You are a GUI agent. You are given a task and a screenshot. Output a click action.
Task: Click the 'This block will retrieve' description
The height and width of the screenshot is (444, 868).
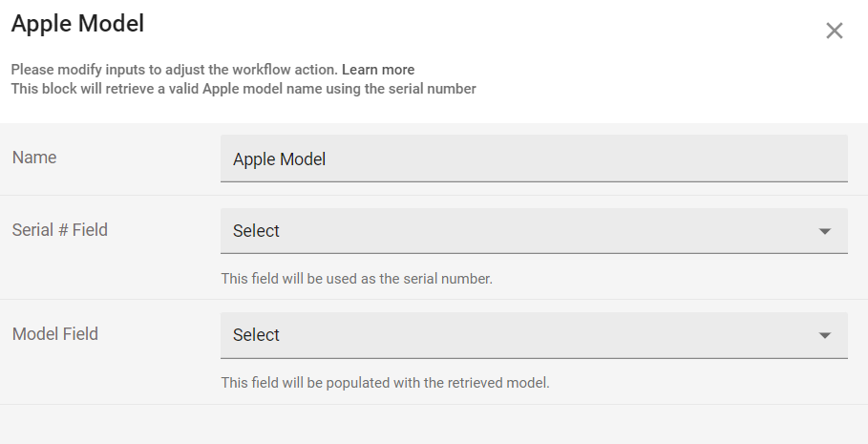(x=243, y=89)
